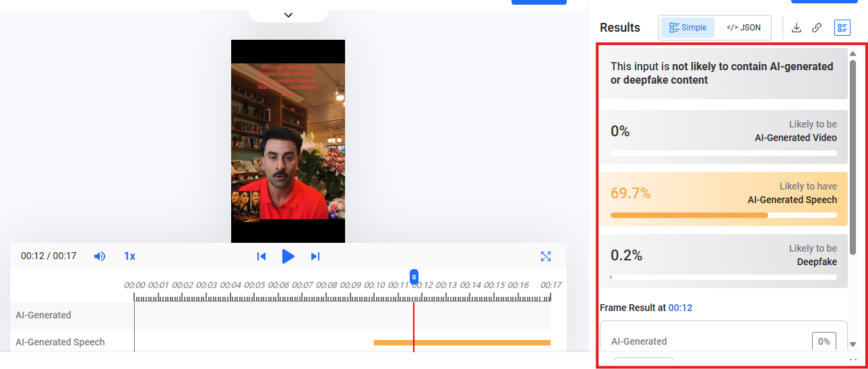Screen dimensions: 868x369
Task: Skip to next frame
Action: pos(315,256)
